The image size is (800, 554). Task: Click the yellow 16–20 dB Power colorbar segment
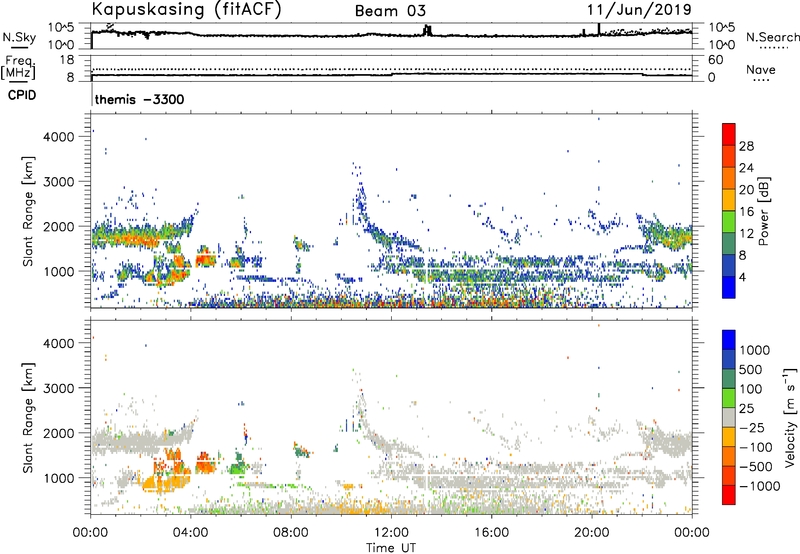tap(729, 200)
